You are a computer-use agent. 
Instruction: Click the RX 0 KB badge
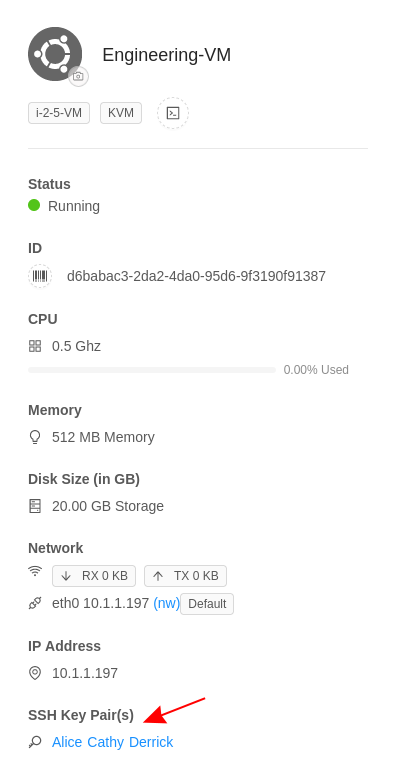point(94,576)
